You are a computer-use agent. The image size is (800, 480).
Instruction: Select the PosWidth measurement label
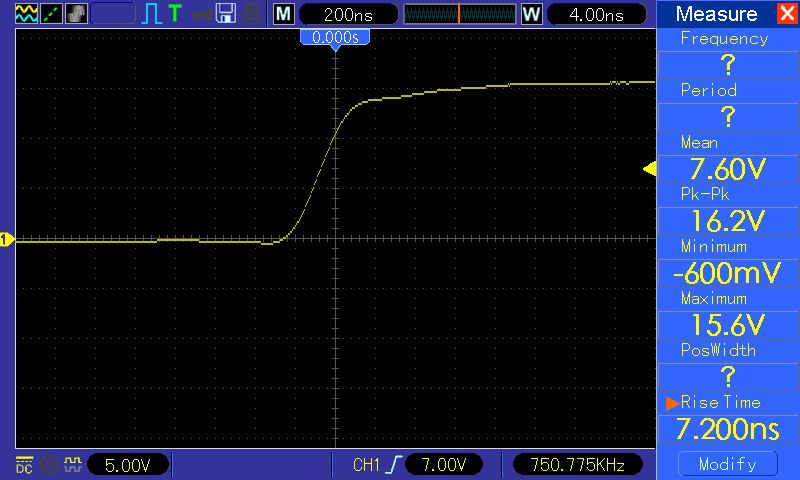718,350
